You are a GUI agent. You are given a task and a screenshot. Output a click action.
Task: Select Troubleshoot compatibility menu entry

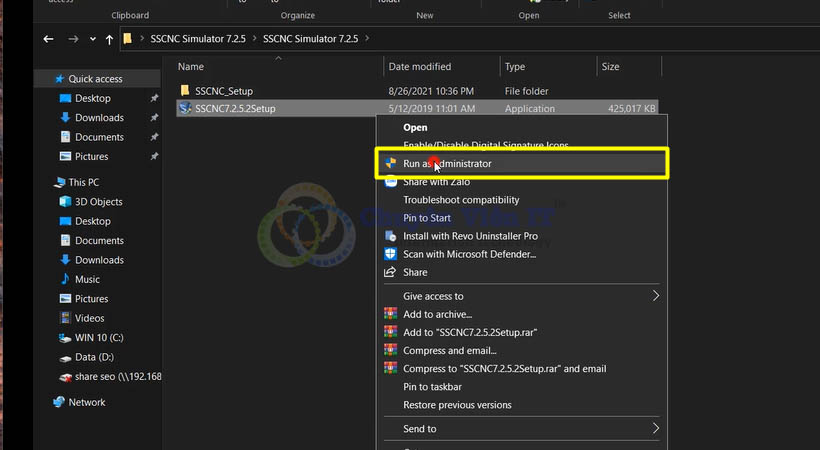(x=460, y=200)
